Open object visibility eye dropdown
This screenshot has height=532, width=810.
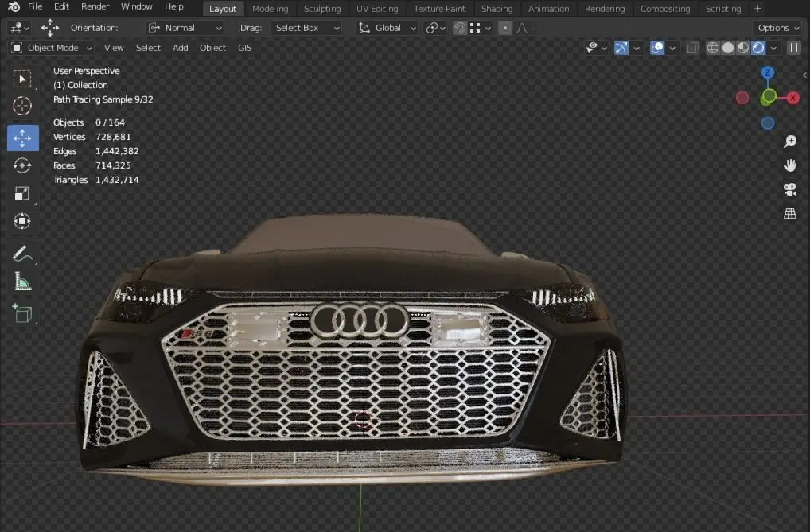[x=596, y=48]
